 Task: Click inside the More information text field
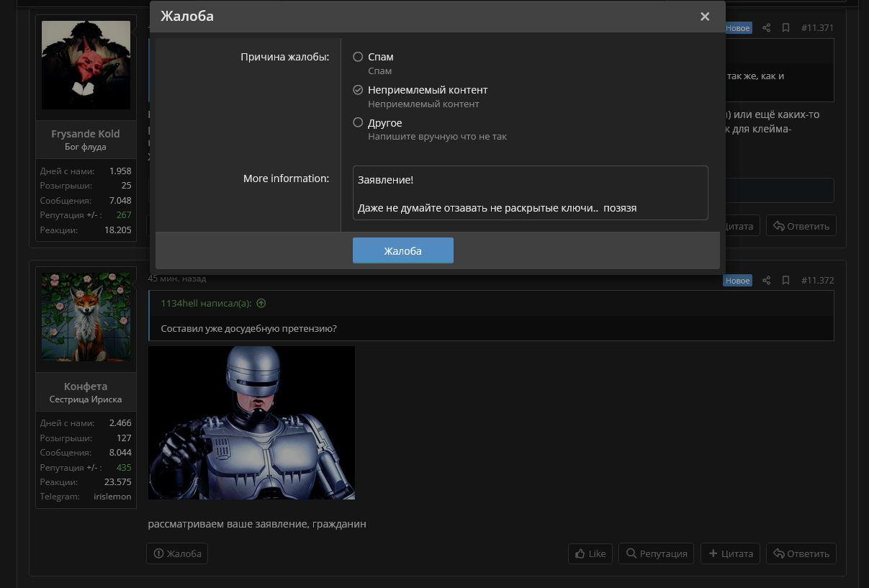pos(530,193)
